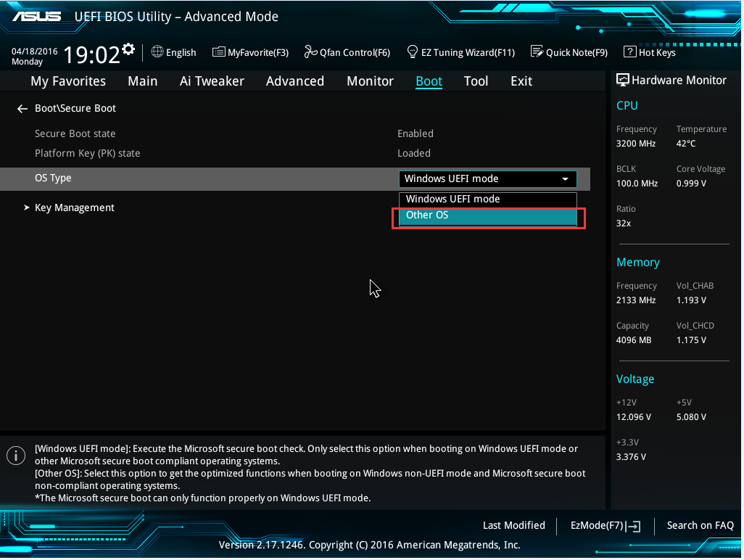Expand the Key Management section
This screenshot has width=744, height=560.
coord(74,207)
